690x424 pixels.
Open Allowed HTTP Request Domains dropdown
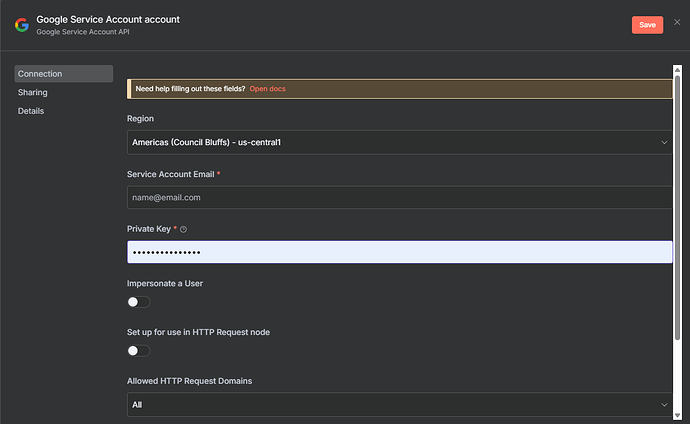tap(400, 404)
